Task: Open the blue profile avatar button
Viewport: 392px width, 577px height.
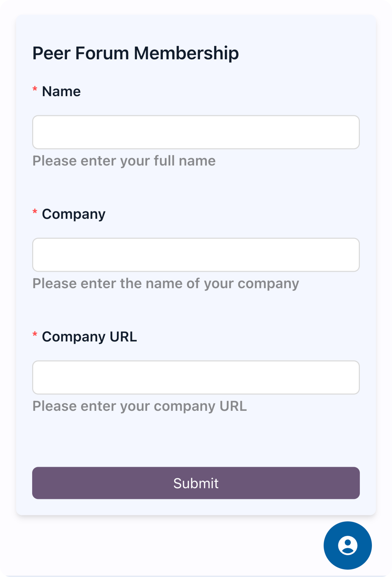Action: click(x=347, y=545)
